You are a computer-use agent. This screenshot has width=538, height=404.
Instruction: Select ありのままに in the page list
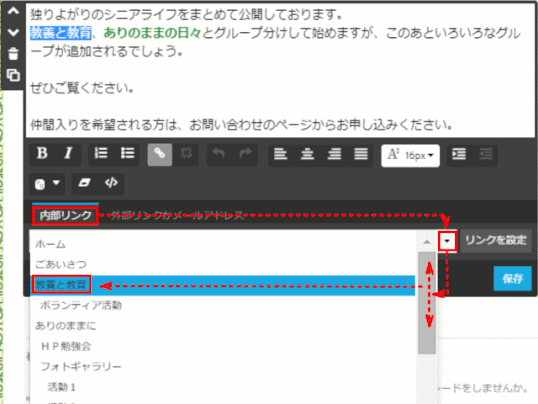223,325
